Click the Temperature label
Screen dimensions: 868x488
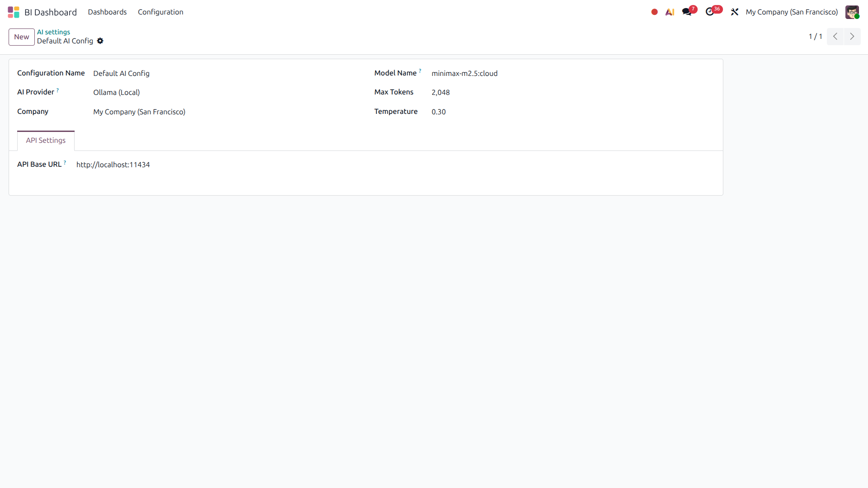396,112
